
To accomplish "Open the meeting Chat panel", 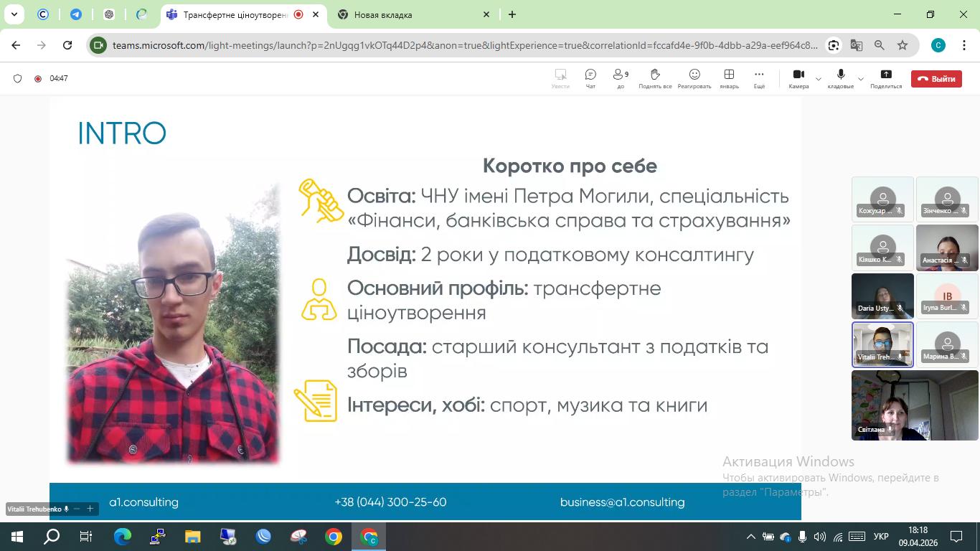I will coord(590,78).
